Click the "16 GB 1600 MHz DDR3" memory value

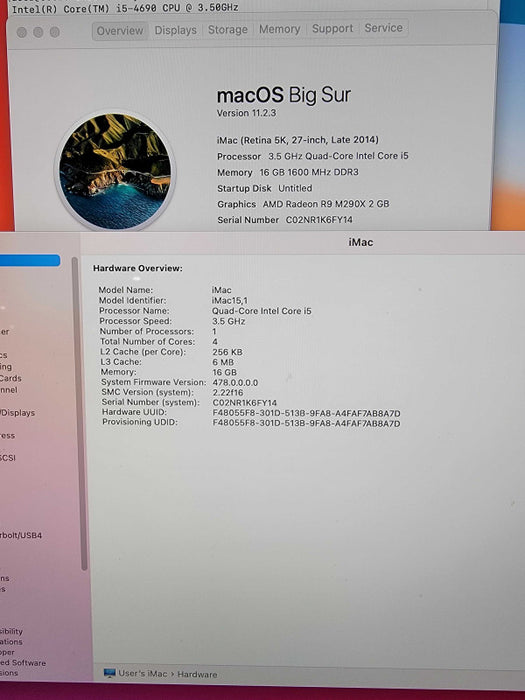click(309, 172)
